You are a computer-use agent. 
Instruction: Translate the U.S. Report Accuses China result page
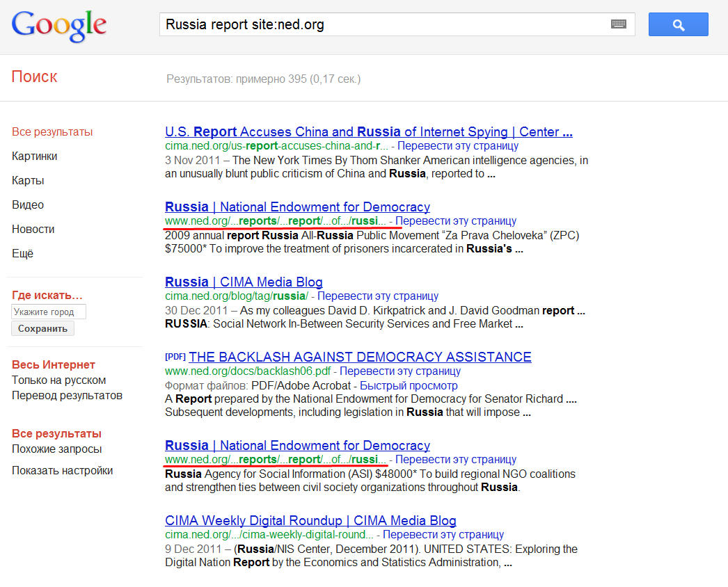pyautogui.click(x=458, y=145)
